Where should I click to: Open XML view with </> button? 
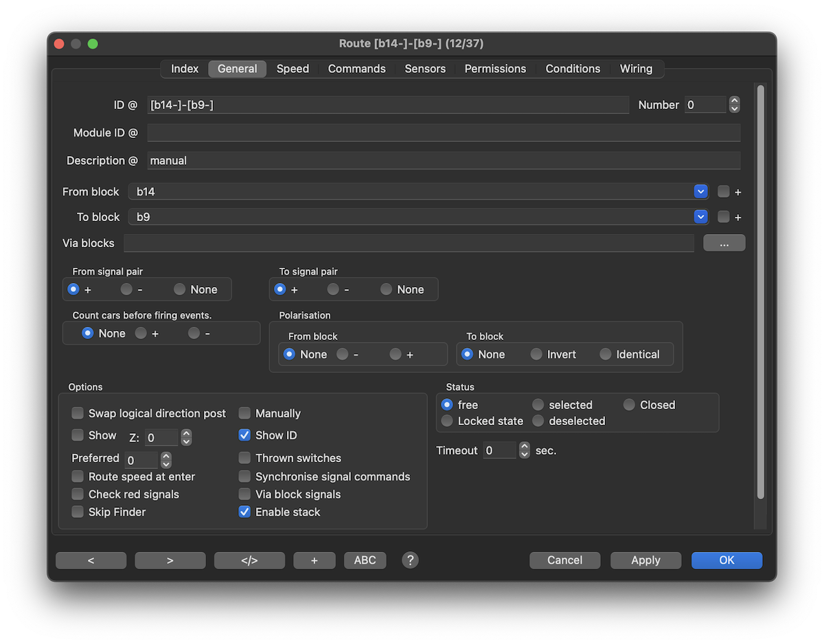pos(249,560)
